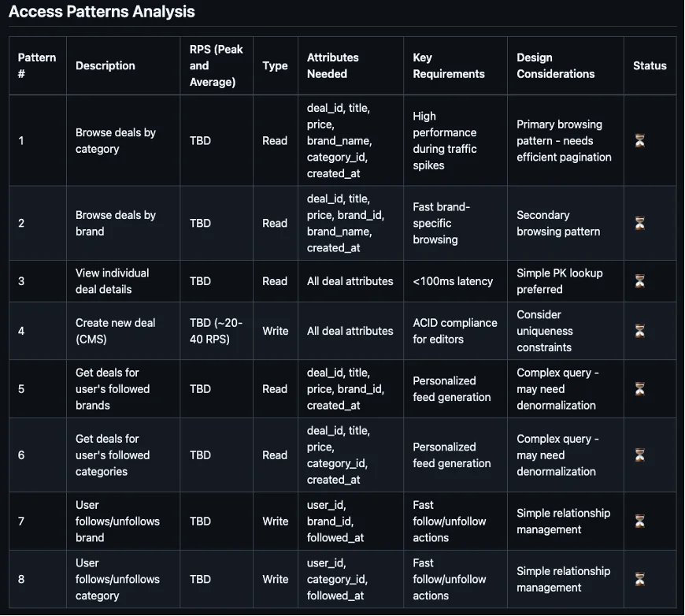Click the Key Requirements column header
This screenshot has width=685, height=616.
click(449, 65)
